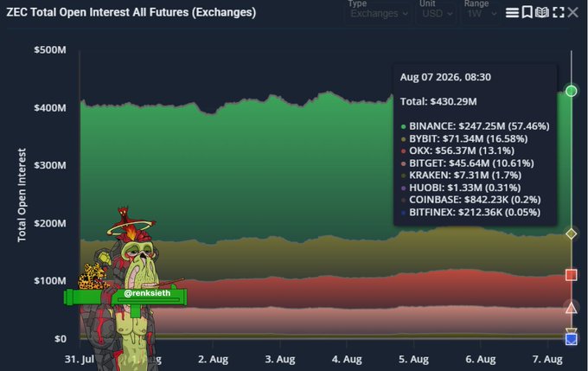This screenshot has height=371, width=588.
Task: Click the 3. Aug x-axis label
Action: 280,360
